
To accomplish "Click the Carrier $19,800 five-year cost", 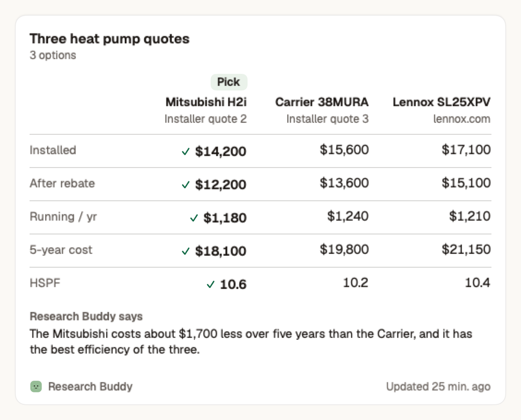I will point(344,249).
